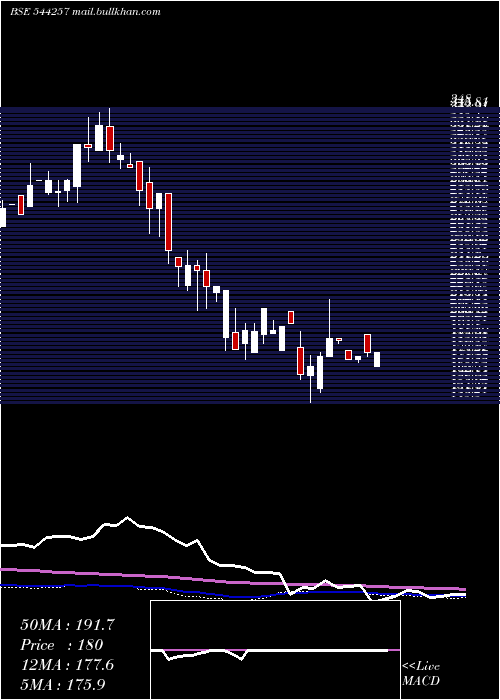Image resolution: width=500 pixels, height=700 pixels.
Task: Click the MACD inset chart box
Action: point(275,650)
